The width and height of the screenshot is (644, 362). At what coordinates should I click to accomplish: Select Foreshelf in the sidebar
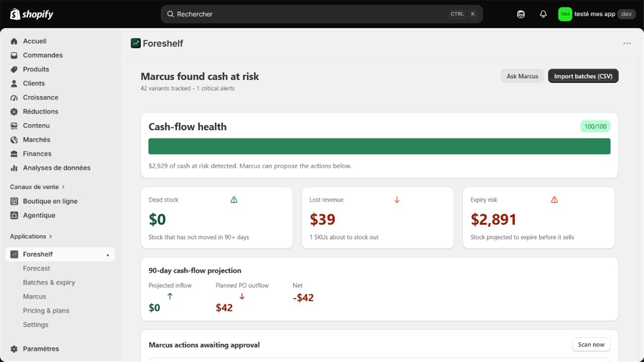60,254
